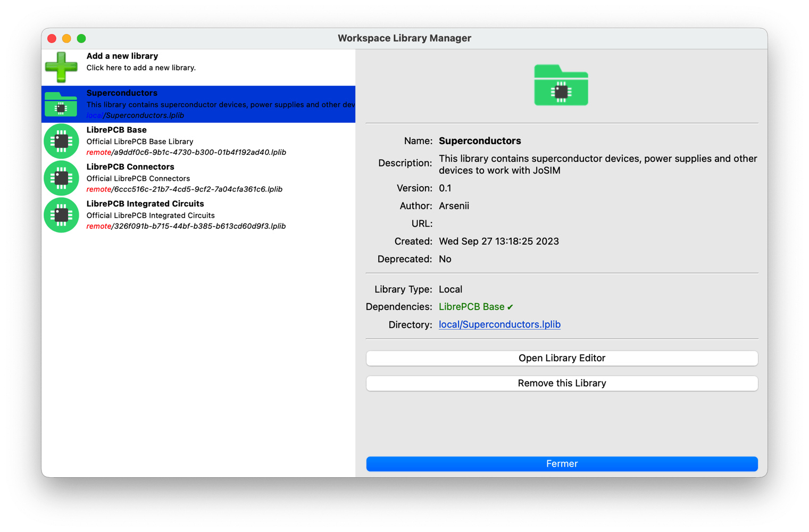
Task: Click the LibrePCB Integrated Circuits remote path
Action: (x=186, y=226)
